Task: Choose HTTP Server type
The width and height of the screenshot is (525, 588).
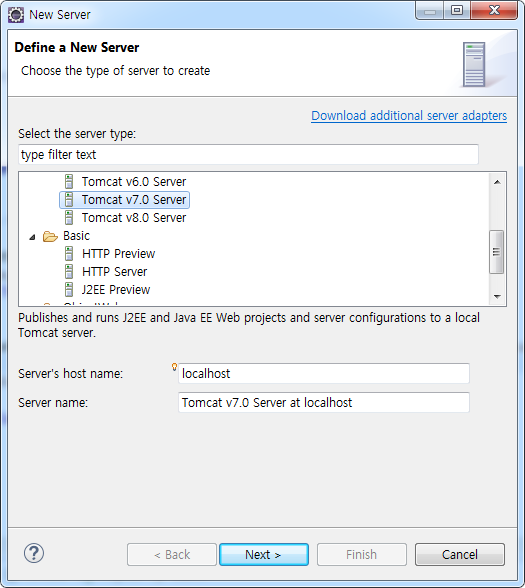Action: (x=114, y=272)
